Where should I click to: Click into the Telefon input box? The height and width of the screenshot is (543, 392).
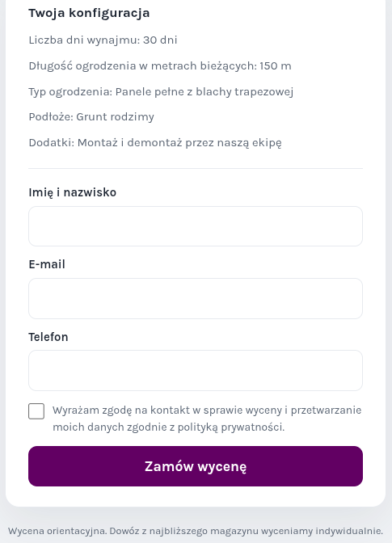(196, 371)
